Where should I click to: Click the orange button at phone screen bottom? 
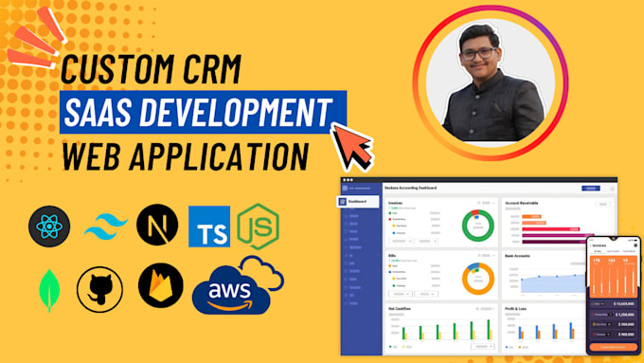(613, 347)
